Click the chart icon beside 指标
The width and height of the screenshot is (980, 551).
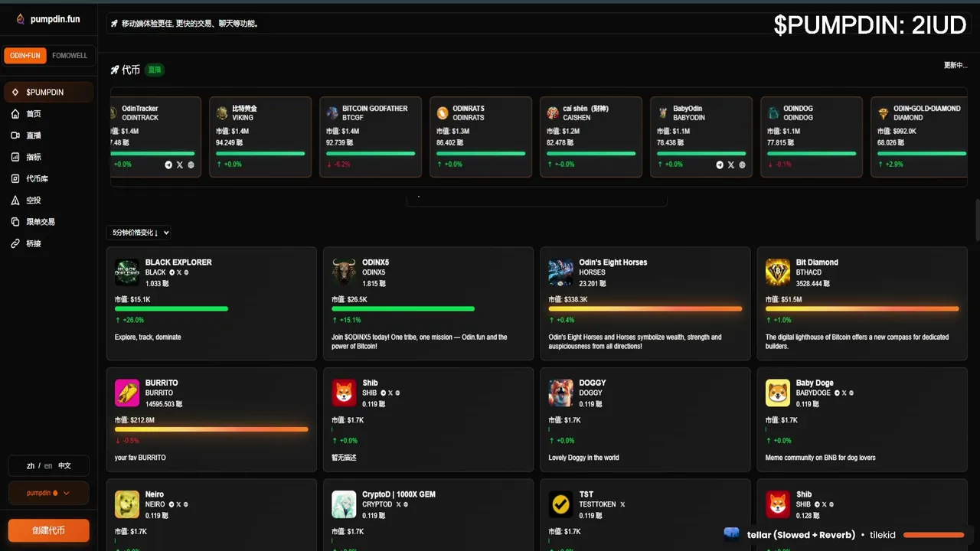15,157
